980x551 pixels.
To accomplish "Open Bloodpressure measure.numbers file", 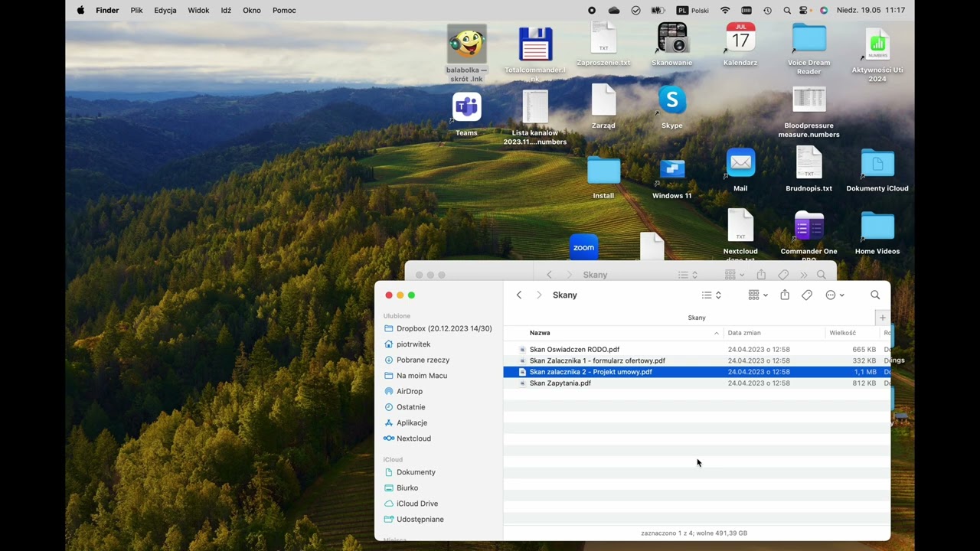I will pyautogui.click(x=809, y=100).
